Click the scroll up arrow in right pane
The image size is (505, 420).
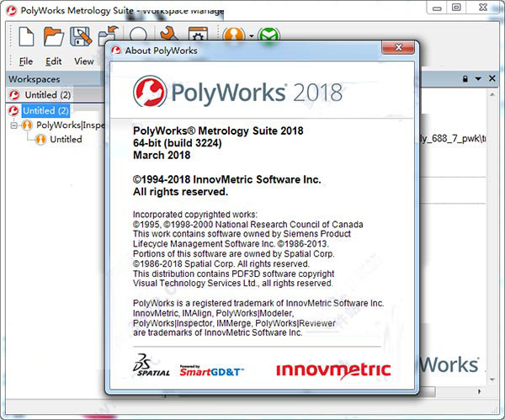click(x=492, y=95)
